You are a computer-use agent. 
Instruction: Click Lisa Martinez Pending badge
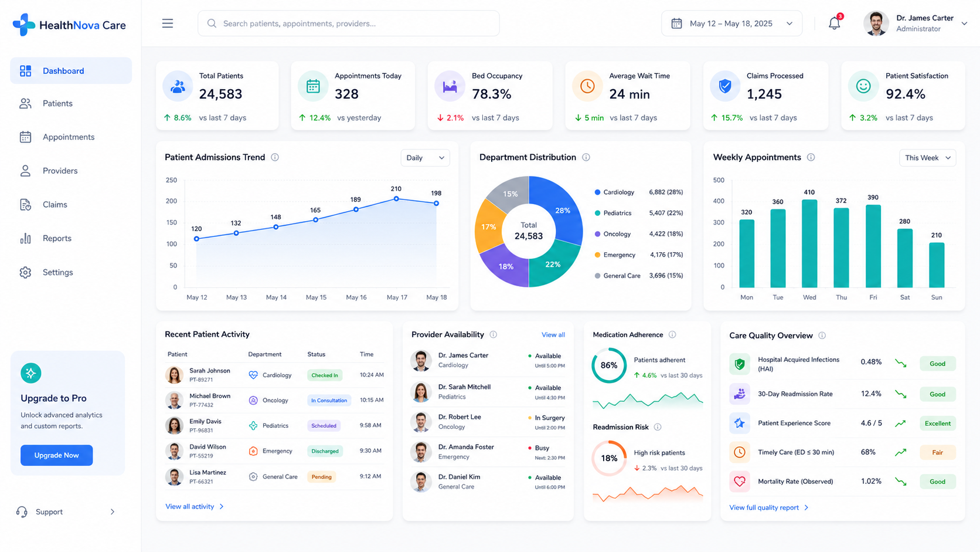tap(321, 477)
